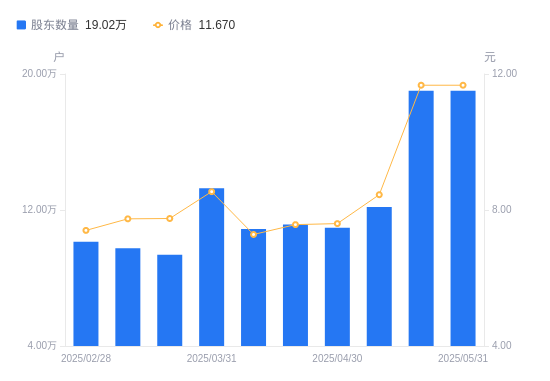Click the second price point on the line

(128, 219)
